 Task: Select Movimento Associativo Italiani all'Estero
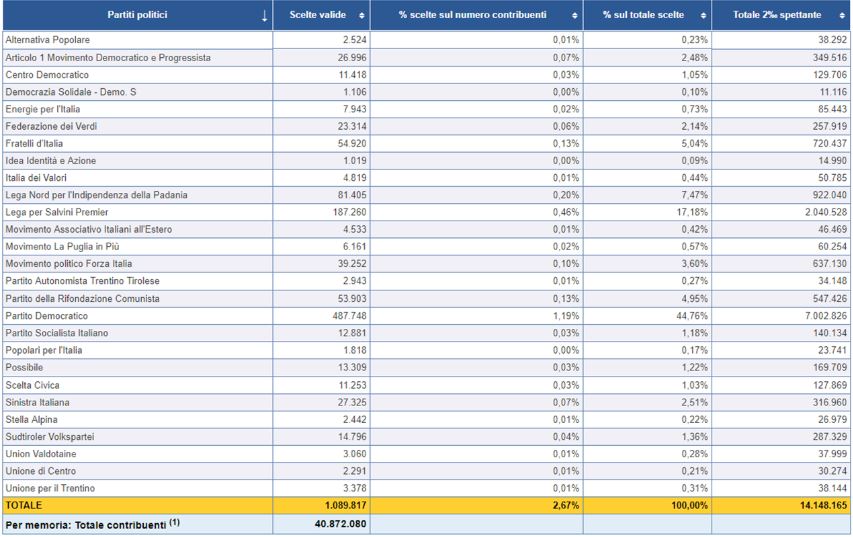[89, 230]
